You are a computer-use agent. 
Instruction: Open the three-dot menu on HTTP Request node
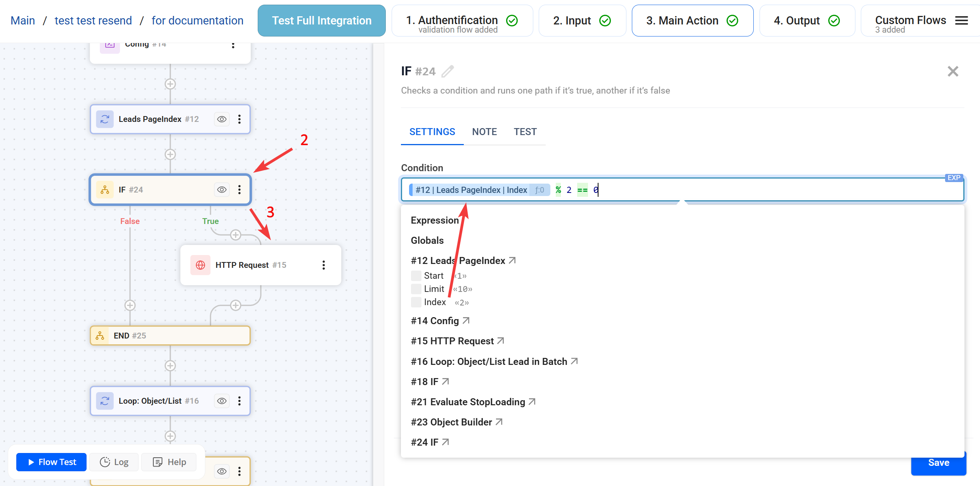[324, 265]
